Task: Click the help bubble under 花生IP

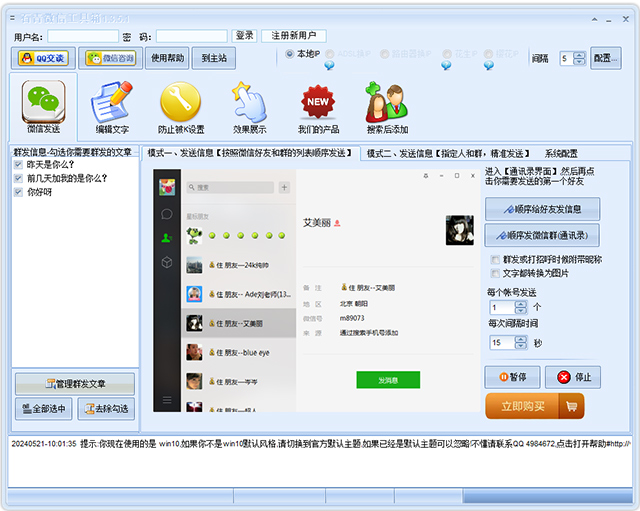Action: click(x=447, y=65)
